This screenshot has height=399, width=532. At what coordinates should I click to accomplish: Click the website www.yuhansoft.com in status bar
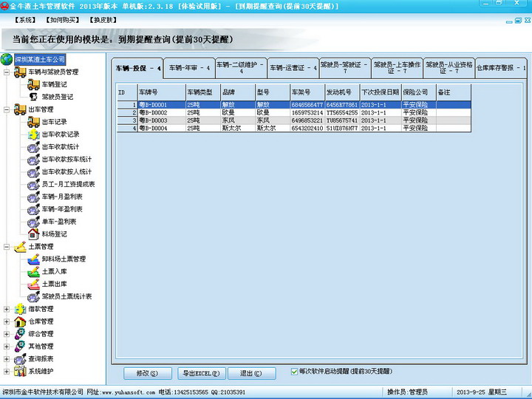[x=129, y=392]
